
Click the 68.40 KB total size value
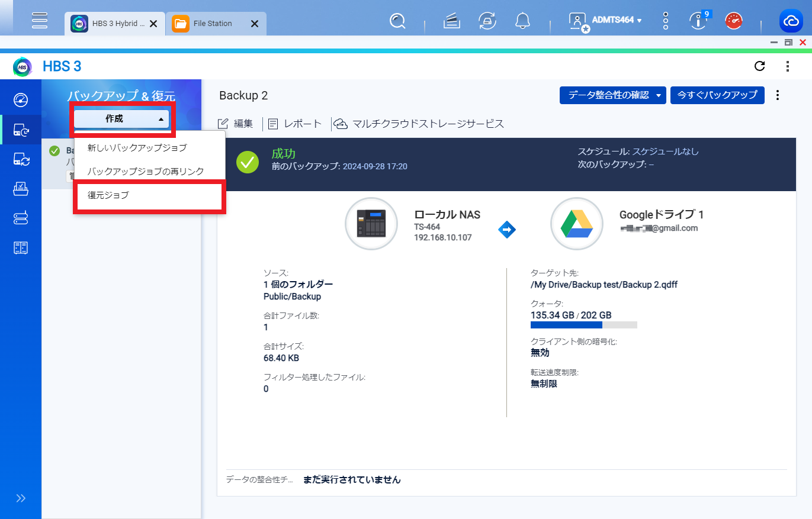[x=281, y=358]
